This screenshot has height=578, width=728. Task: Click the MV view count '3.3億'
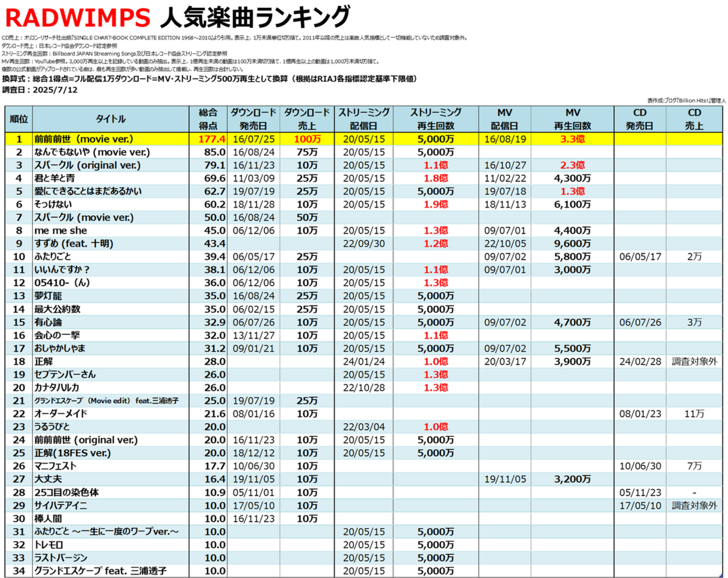572,139
